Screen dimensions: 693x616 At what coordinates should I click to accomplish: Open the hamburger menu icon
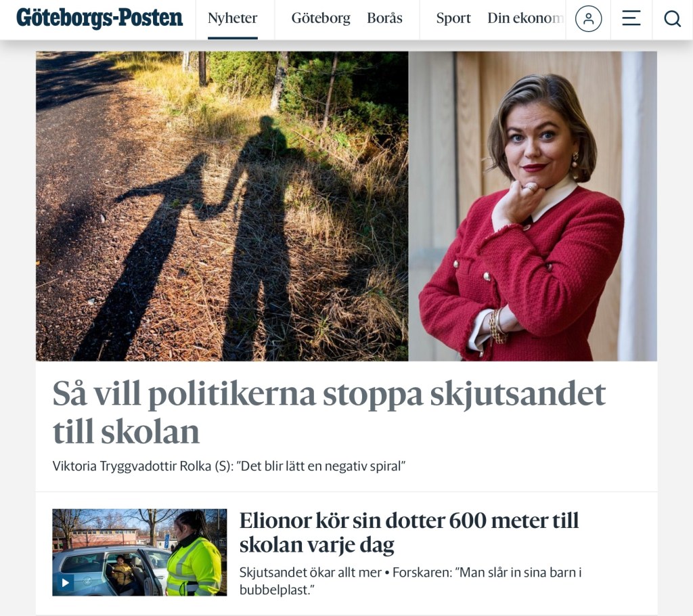[x=631, y=18]
